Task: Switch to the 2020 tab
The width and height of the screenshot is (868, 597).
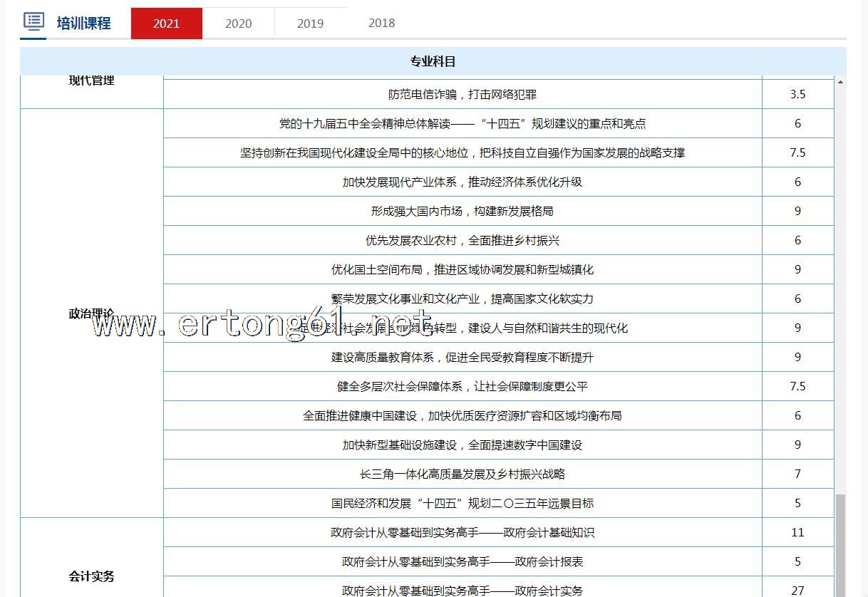Action: tap(238, 24)
